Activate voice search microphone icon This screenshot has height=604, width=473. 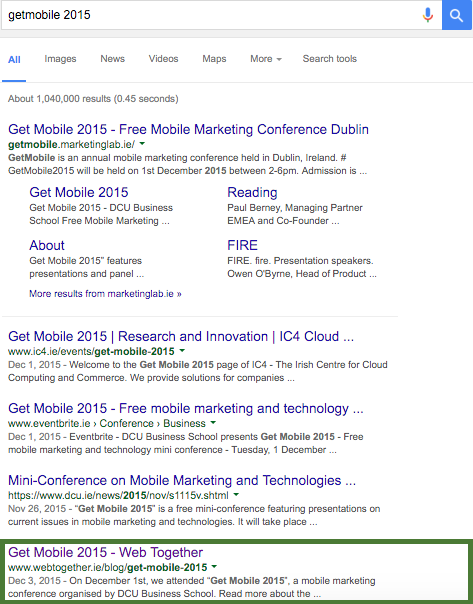[428, 15]
